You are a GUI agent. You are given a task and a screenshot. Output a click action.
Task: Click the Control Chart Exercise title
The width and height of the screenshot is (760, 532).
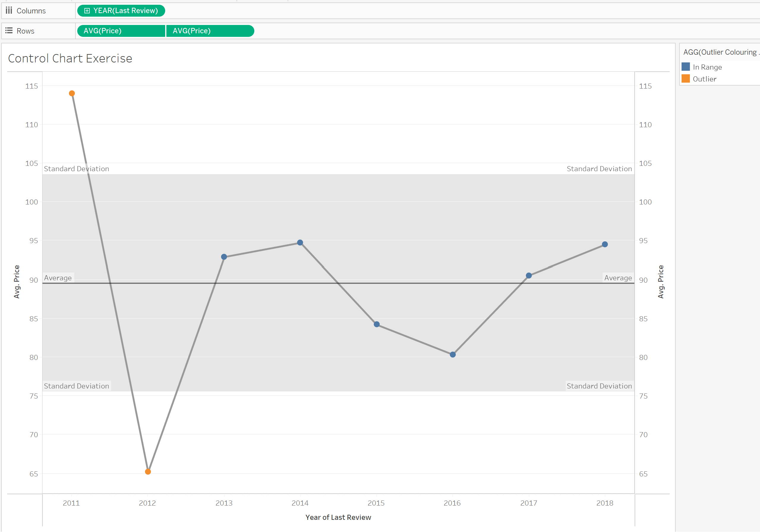pos(70,58)
